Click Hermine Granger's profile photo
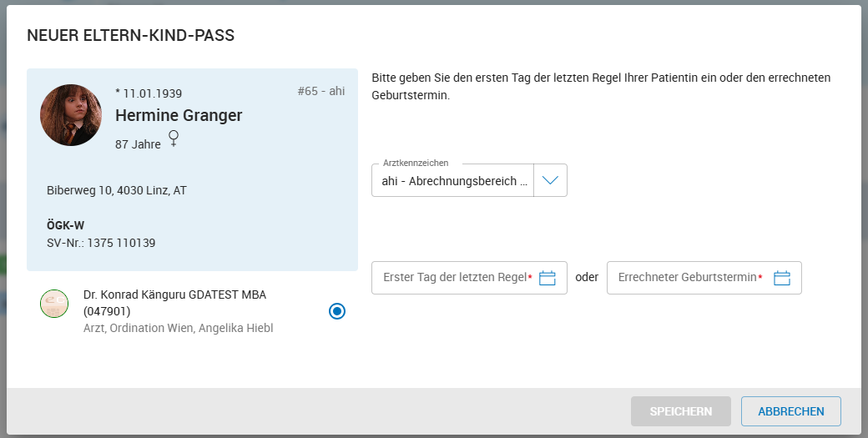The height and width of the screenshot is (438, 868). tap(71, 115)
